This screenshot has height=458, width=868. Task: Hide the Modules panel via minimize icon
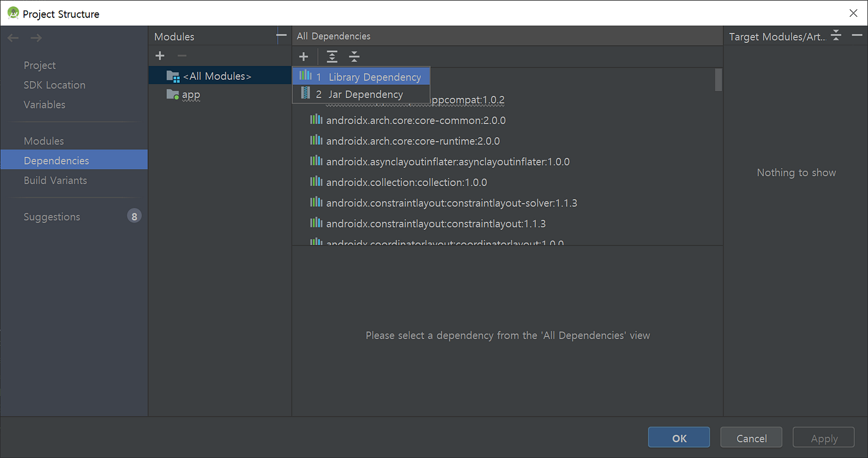pos(280,35)
